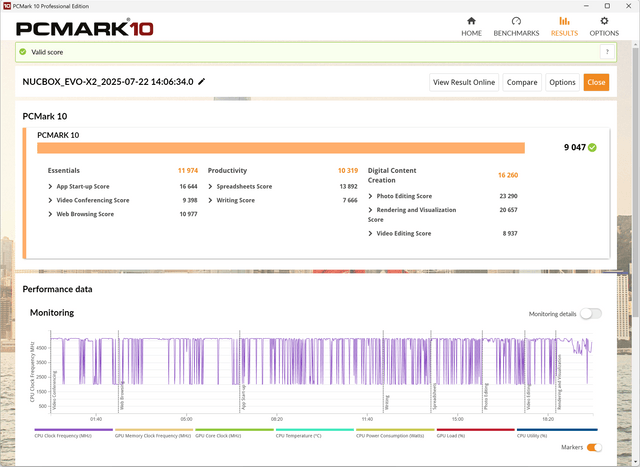Select CPU Temperature legend item
Screen dimensions: 640x467
(315, 433)
